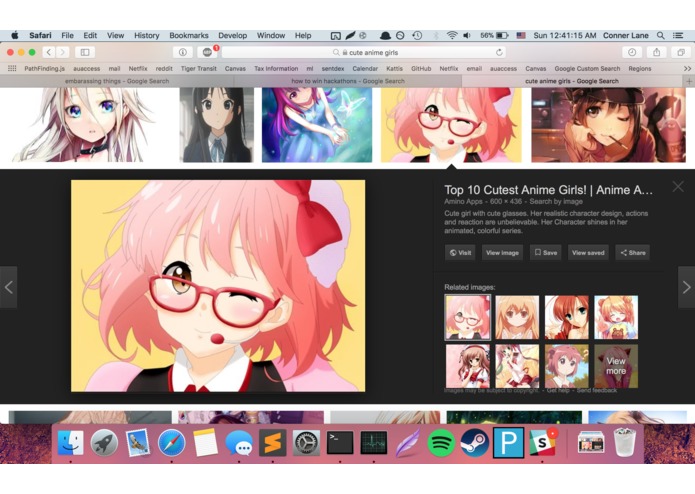Close the image preview panel

[x=678, y=187]
